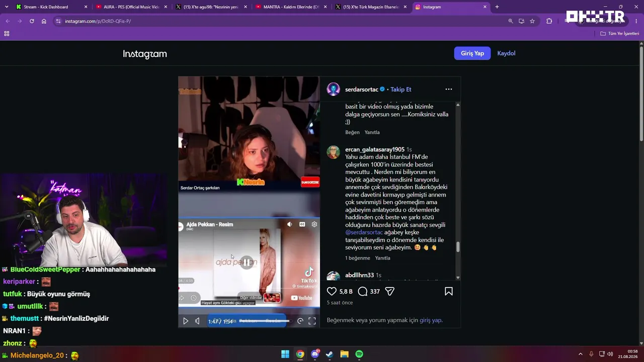This screenshot has height=362, width=644.
Task: Mute the video with the speaker icon
Action: click(197, 321)
